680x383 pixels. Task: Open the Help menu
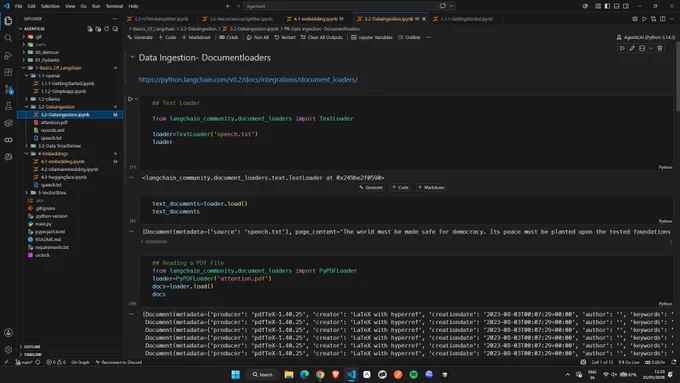pos(133,6)
